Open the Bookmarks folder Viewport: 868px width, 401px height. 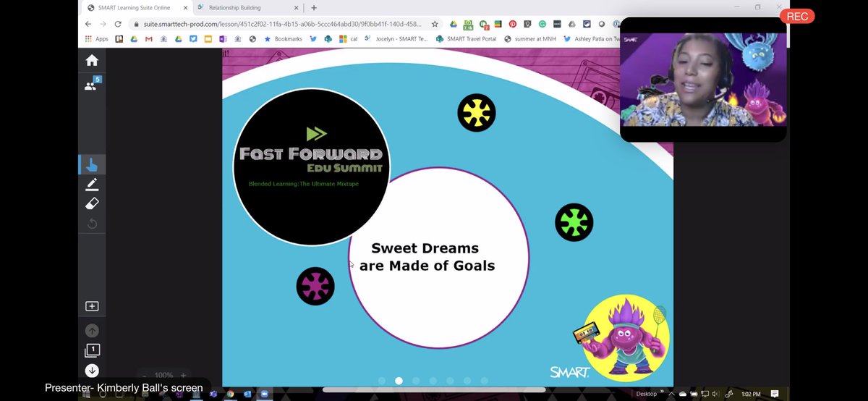(283, 39)
